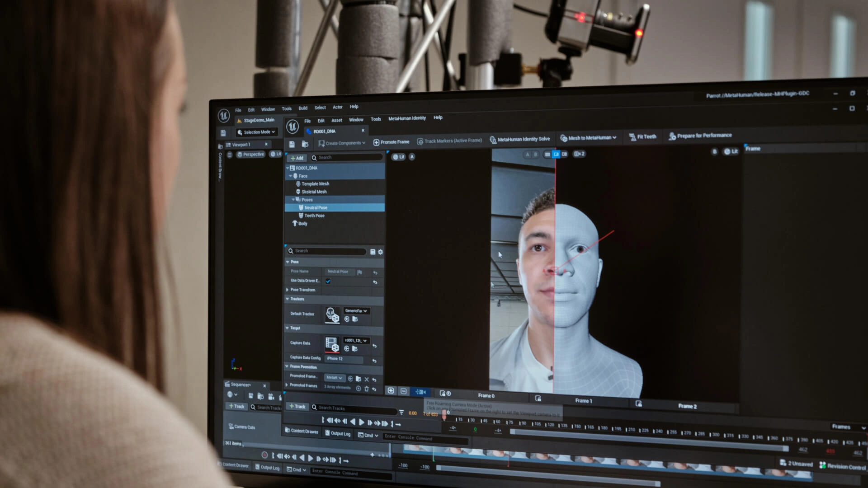This screenshot has width=868, height=488.
Task: Open the Create Components dropdown
Action: pyautogui.click(x=342, y=143)
